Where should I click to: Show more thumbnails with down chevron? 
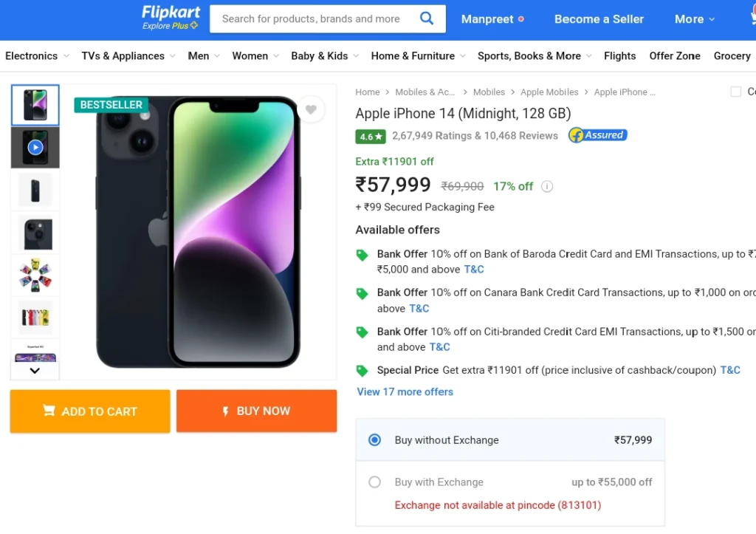[35, 371]
